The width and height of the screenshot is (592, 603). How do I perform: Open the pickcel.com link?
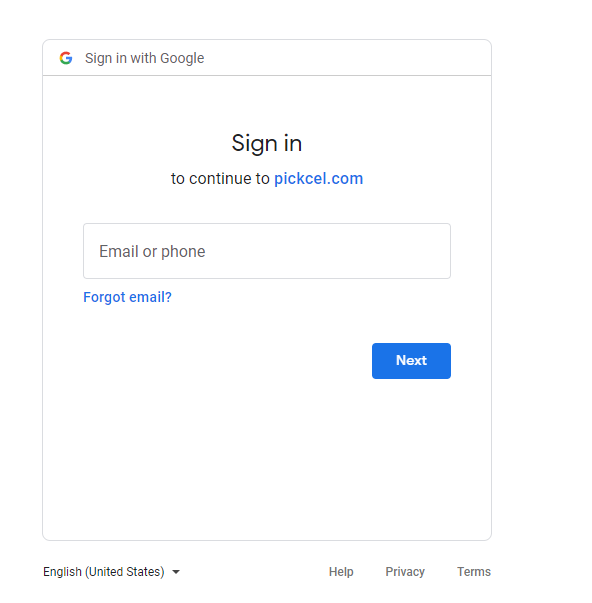coord(319,178)
